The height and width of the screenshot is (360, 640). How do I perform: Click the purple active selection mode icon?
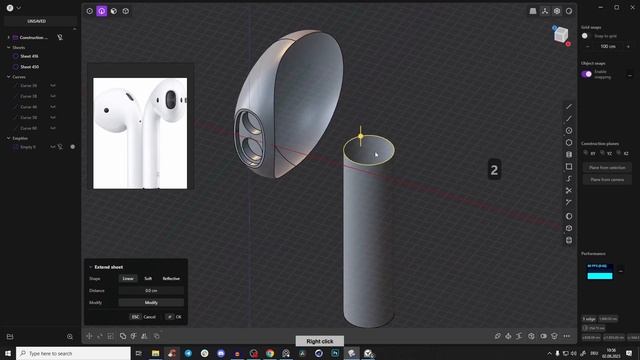pos(102,11)
